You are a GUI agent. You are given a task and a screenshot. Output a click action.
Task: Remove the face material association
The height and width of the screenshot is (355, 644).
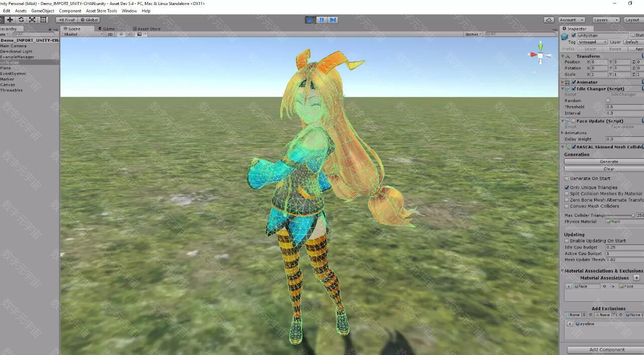pos(568,286)
